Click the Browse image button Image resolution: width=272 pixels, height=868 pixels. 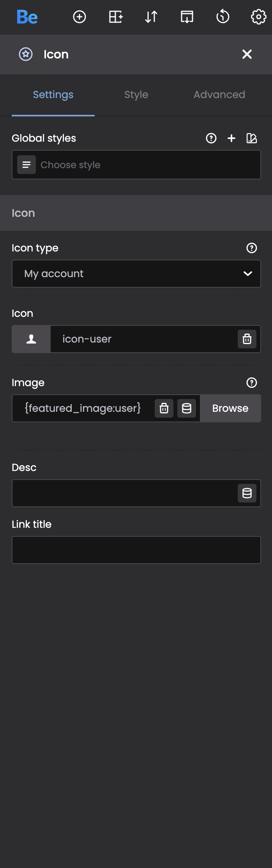(230, 408)
